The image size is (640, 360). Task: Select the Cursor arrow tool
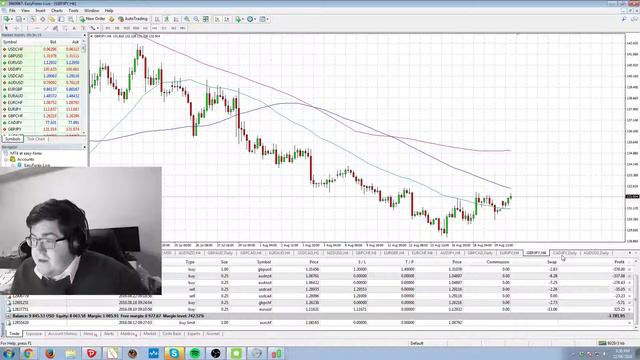[x=6, y=28]
